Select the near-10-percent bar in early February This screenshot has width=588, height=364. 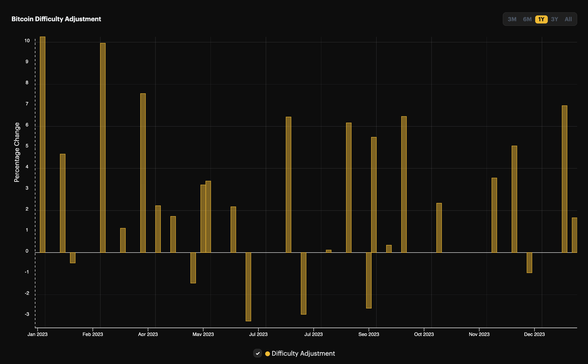pyautogui.click(x=103, y=148)
